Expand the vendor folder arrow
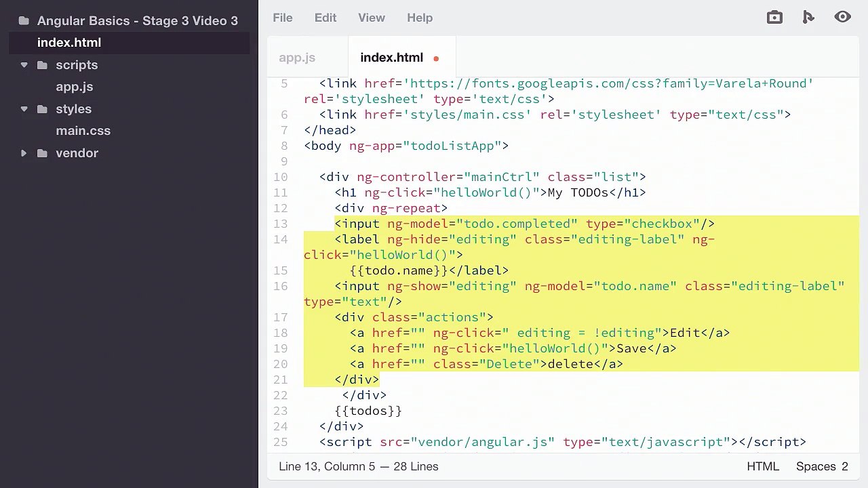 [24, 153]
